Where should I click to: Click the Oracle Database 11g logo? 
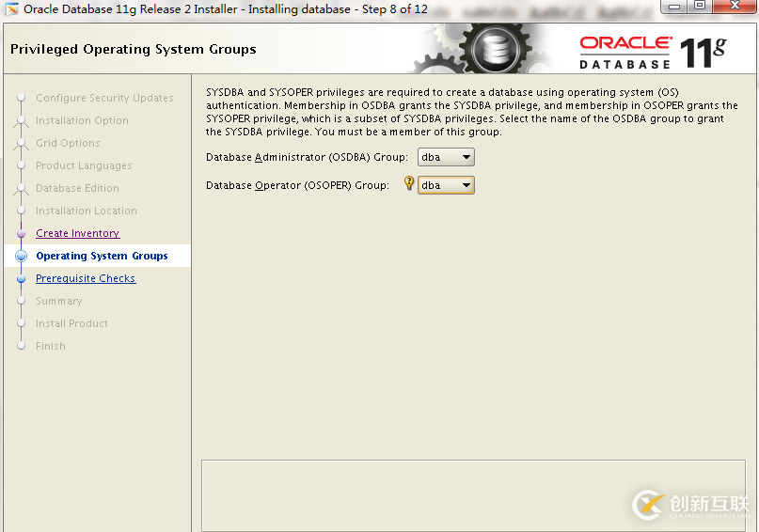[653, 53]
